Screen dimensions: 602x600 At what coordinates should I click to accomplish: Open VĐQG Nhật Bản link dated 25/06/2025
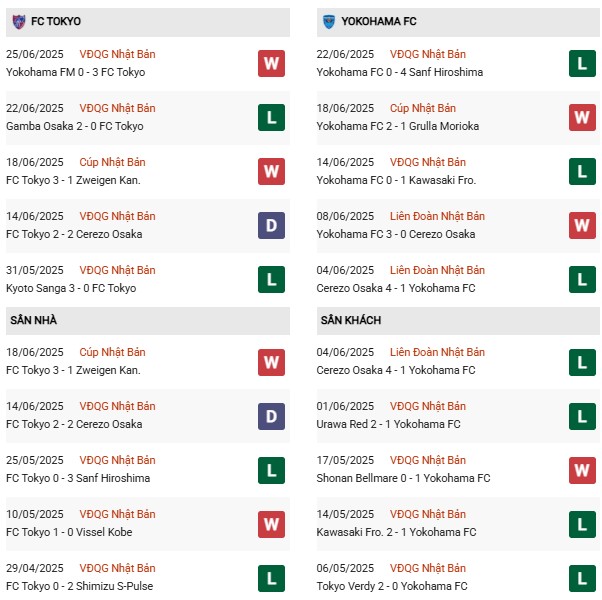[x=117, y=55]
